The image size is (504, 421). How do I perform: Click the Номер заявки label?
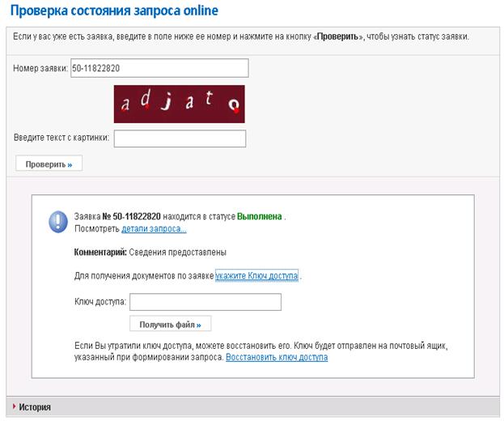(x=40, y=68)
